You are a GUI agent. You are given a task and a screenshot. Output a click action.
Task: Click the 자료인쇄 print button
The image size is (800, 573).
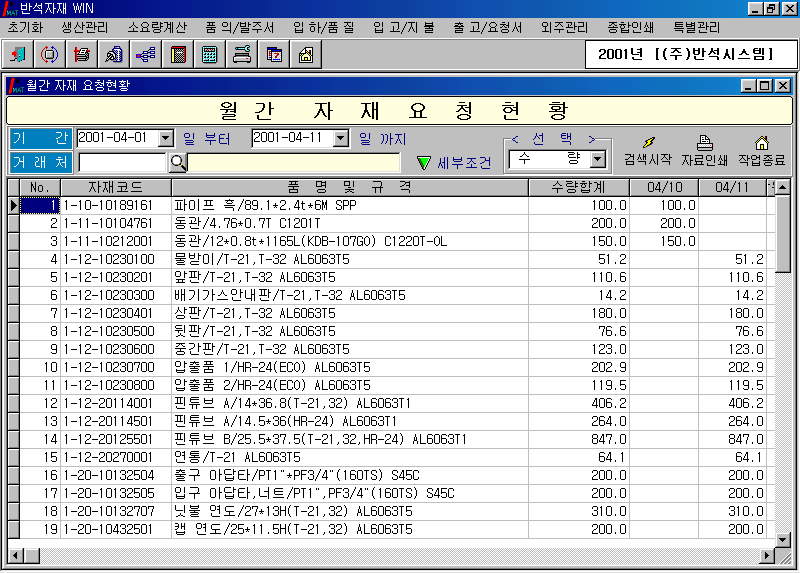click(x=704, y=151)
